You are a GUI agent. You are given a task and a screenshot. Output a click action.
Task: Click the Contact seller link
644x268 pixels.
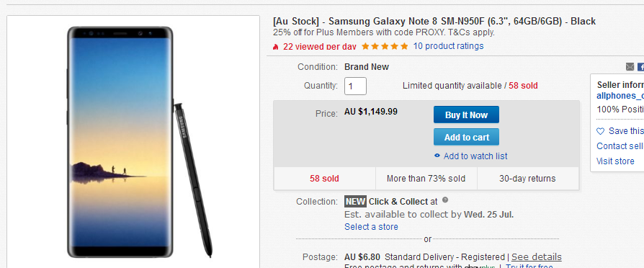(620, 146)
